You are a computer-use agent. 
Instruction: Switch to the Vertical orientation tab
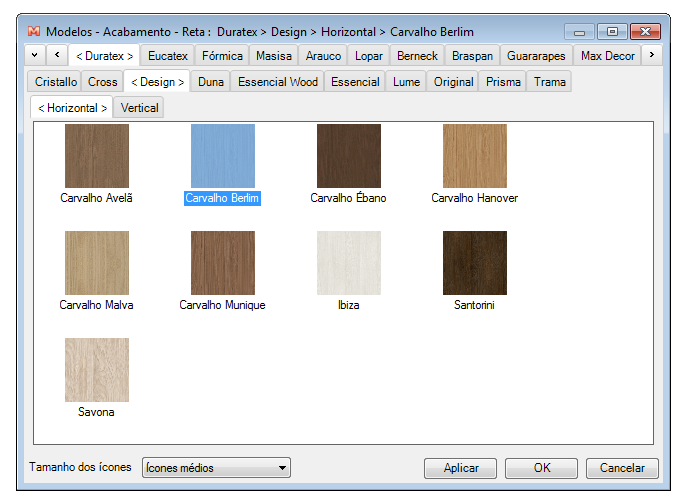coord(139,108)
